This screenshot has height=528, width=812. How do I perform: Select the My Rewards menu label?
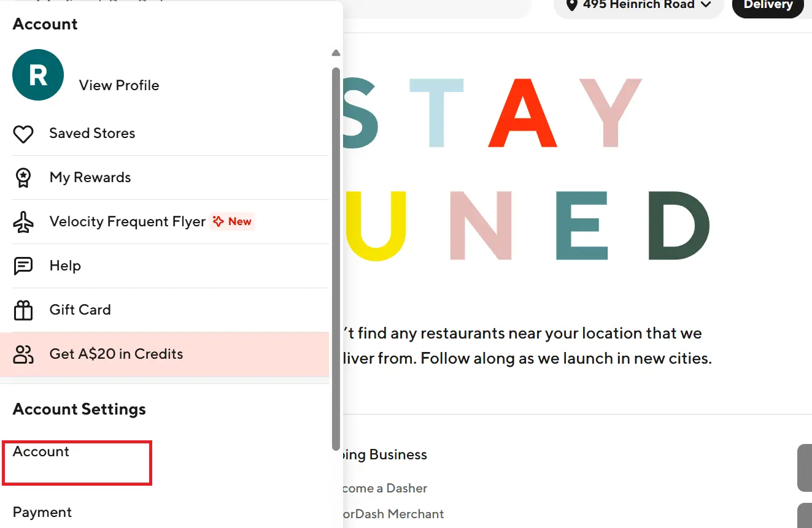pyautogui.click(x=90, y=178)
